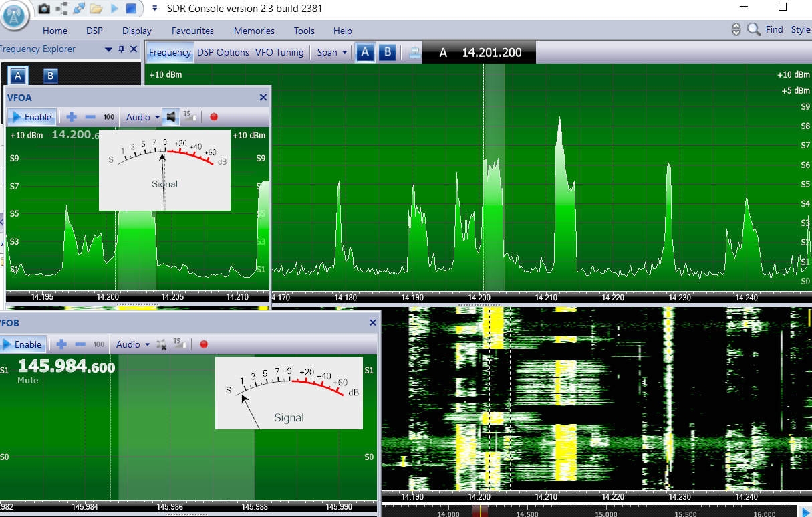
Task: Click the VFOA zoom in plus icon
Action: tap(72, 117)
